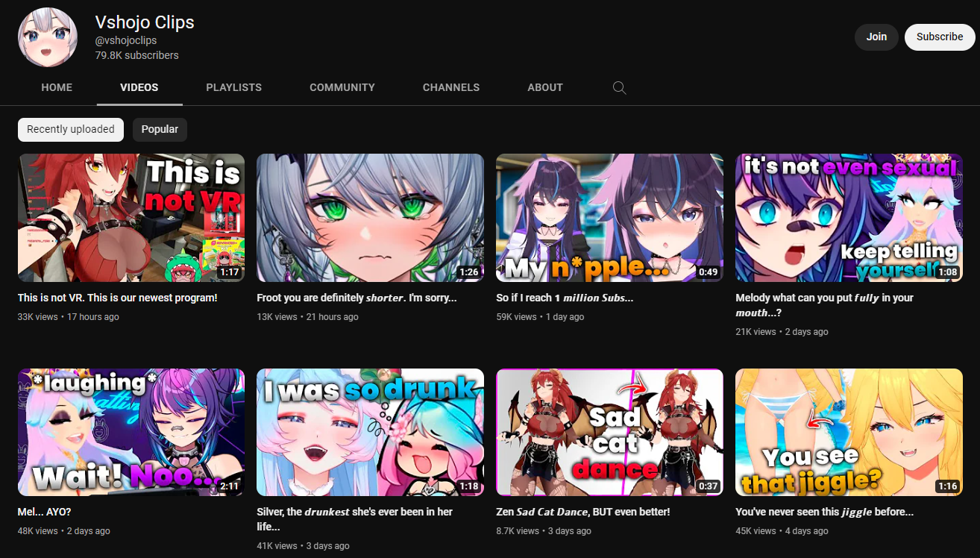Open title 'Silver, the drunkest she's ever been'

point(355,519)
